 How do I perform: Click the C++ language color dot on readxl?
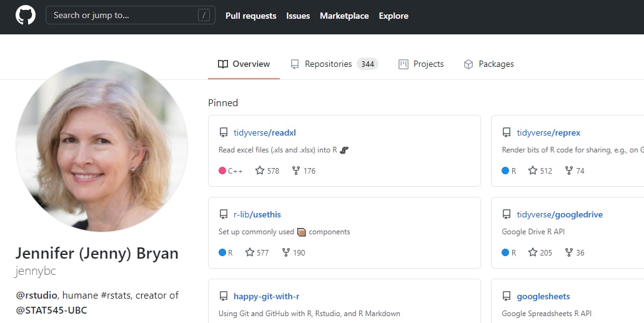(x=222, y=171)
